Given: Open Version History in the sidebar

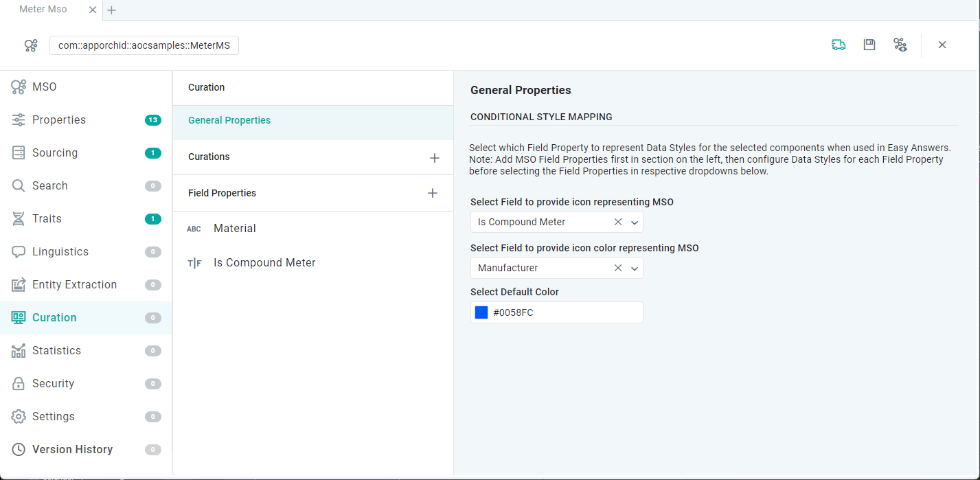Looking at the screenshot, I should (x=72, y=450).
